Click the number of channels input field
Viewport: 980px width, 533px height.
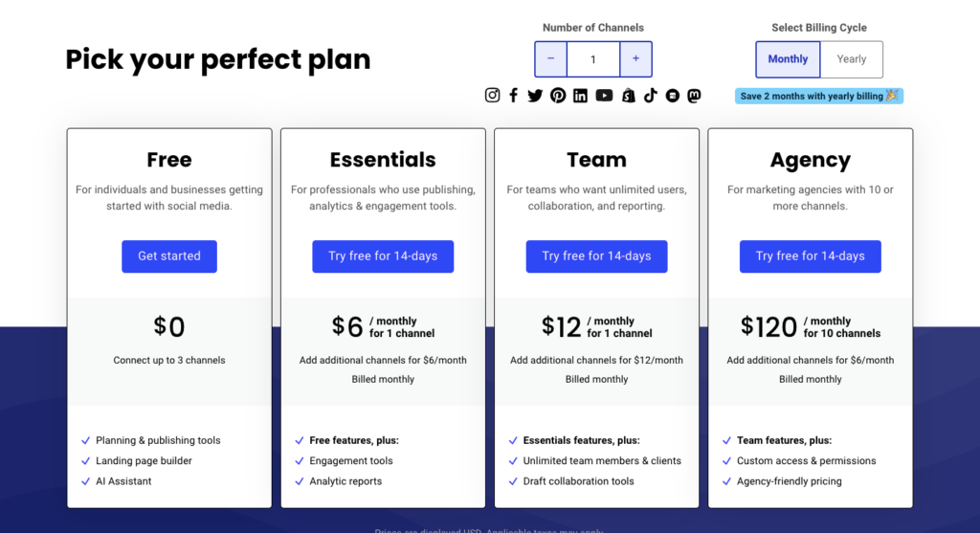pyautogui.click(x=593, y=58)
